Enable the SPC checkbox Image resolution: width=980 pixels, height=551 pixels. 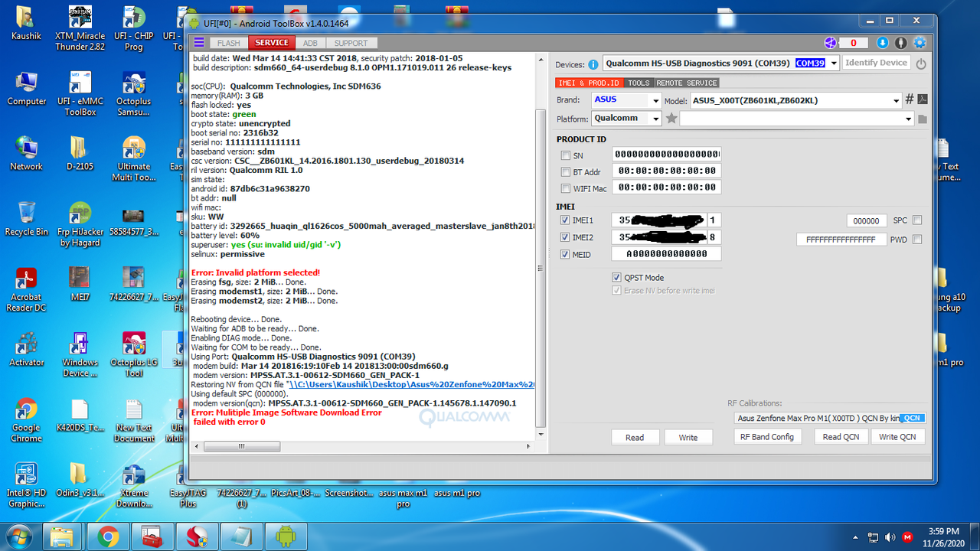point(917,220)
